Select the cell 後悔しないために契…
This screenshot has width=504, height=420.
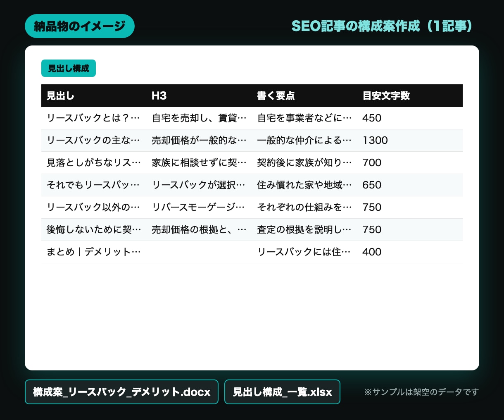tap(93, 230)
